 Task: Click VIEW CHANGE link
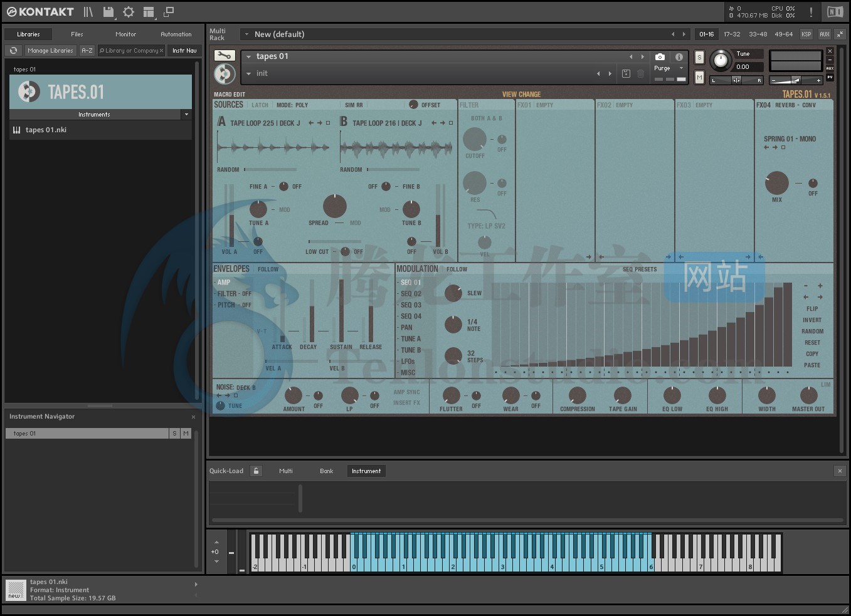click(521, 95)
